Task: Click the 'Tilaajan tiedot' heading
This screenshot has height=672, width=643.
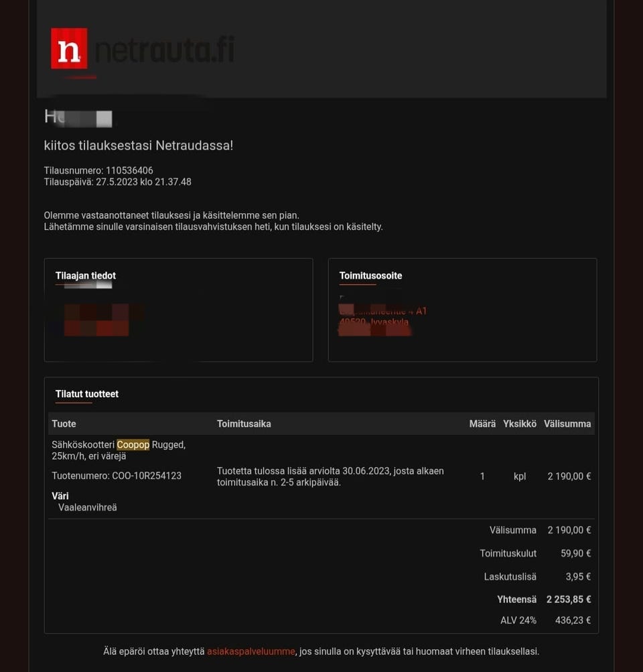Action: [x=86, y=275]
